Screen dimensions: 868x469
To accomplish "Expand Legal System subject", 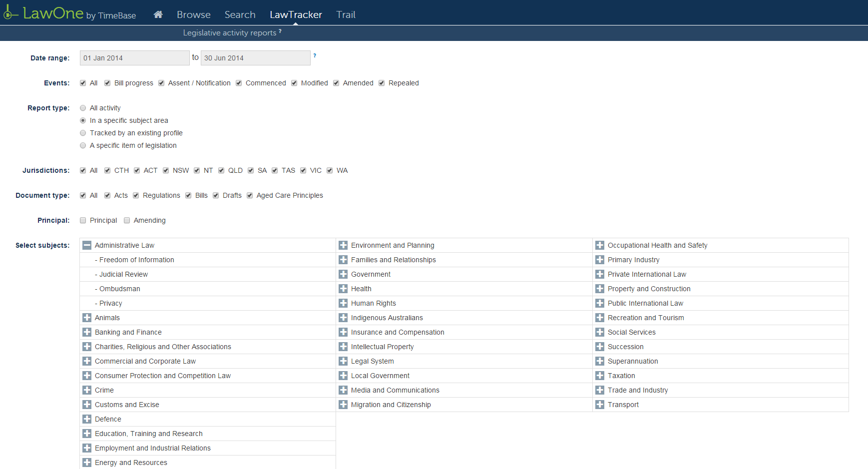I will 343,361.
